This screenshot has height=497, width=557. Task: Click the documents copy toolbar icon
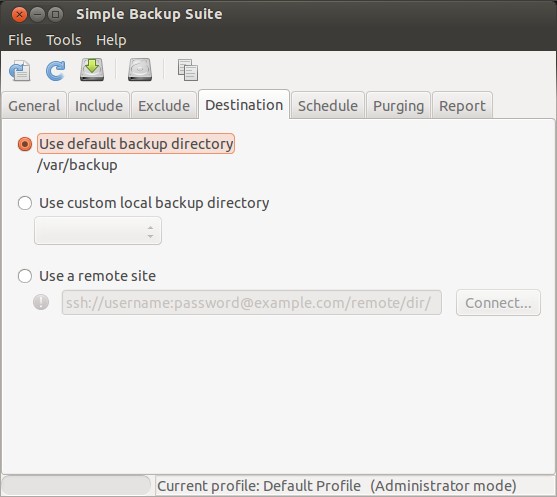click(x=188, y=70)
